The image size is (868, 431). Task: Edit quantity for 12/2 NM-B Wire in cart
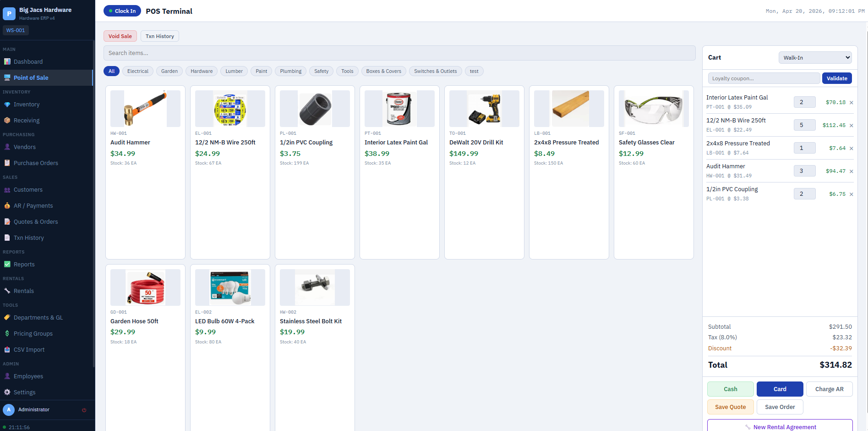pos(805,125)
